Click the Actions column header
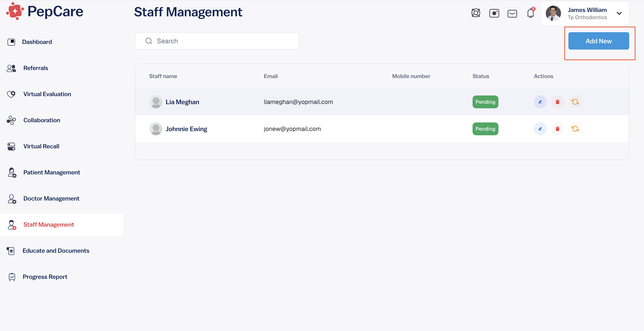Screen dimensions: 644x331 [x=543, y=76]
